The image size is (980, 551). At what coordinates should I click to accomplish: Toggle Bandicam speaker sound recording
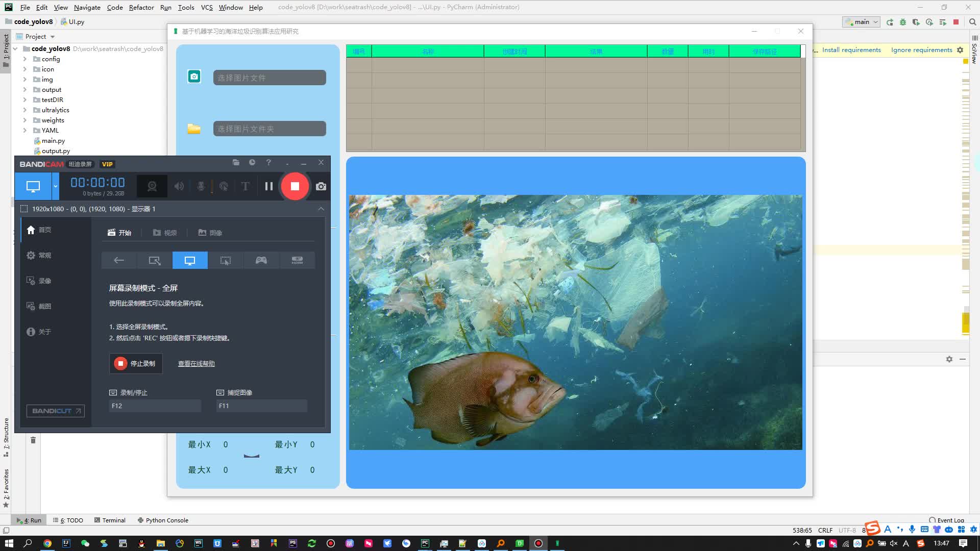click(179, 186)
